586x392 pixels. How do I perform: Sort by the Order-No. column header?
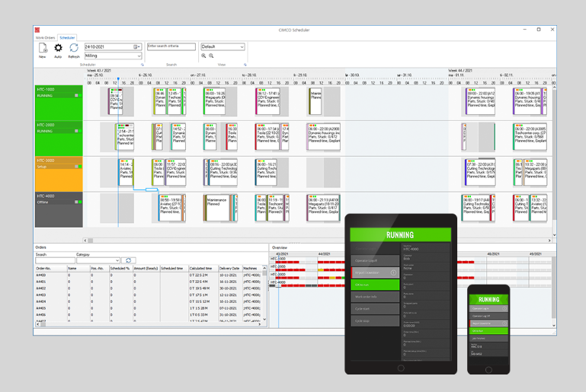click(51, 269)
